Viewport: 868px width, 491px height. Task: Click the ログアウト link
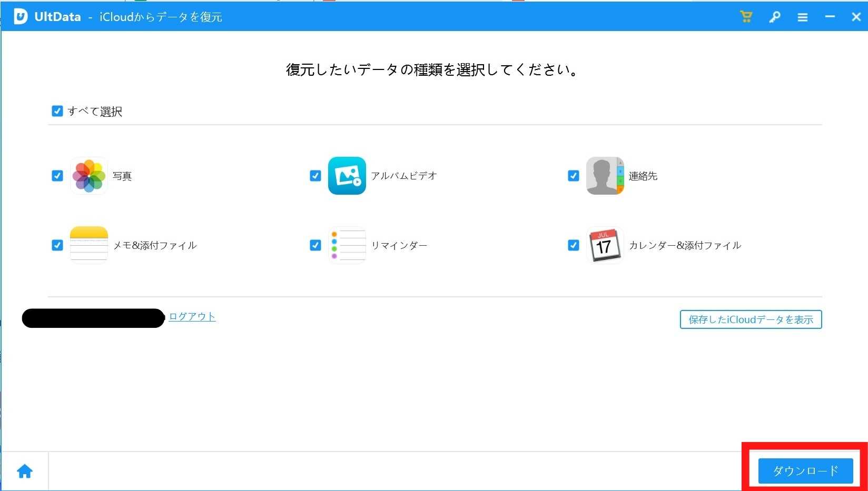[x=192, y=316]
